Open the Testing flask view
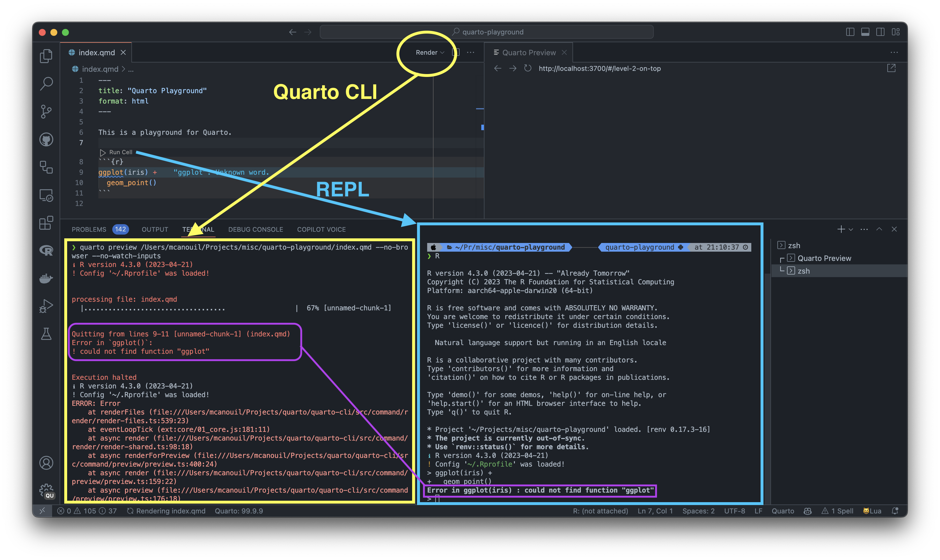The width and height of the screenshot is (940, 560). [46, 334]
